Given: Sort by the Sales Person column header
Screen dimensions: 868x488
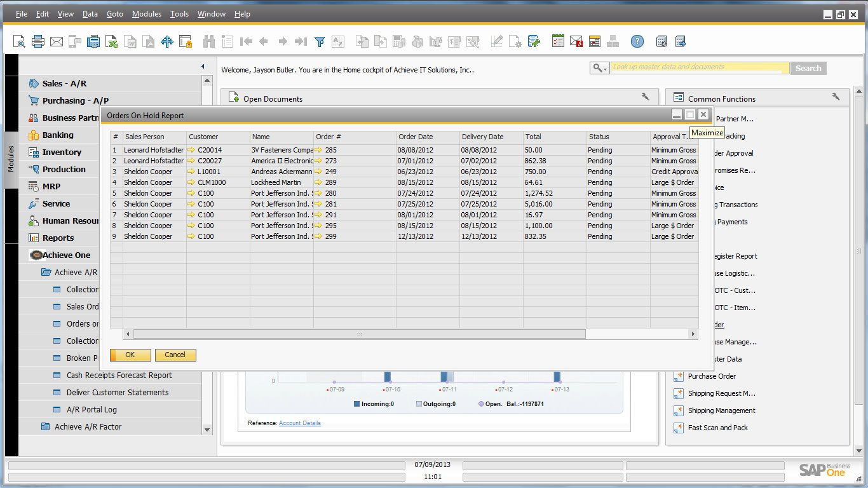Looking at the screenshot, I should point(154,137).
